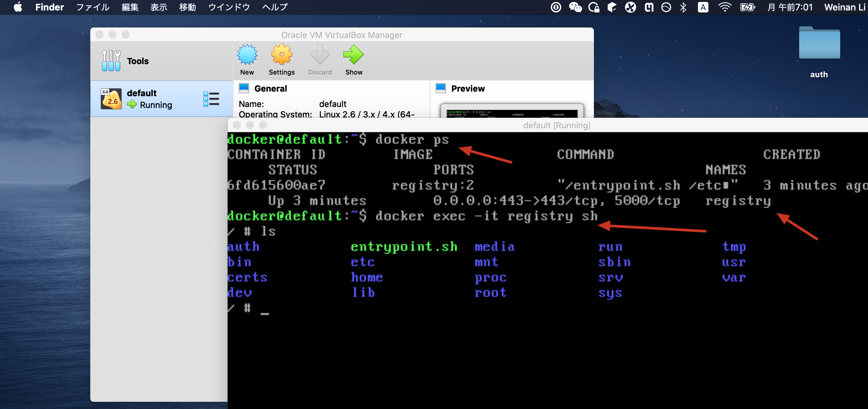Click the green Show arrow icon
The width and height of the screenshot is (868, 409).
point(354,55)
